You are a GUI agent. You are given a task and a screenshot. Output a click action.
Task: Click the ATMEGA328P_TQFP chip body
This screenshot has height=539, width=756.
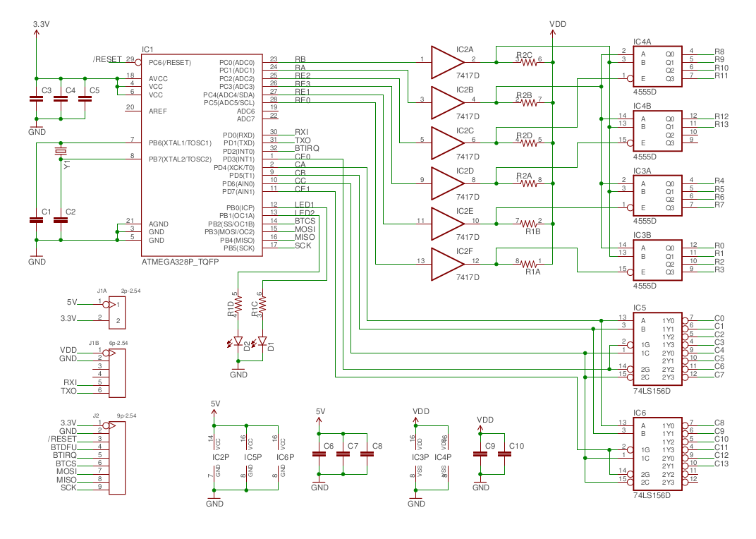[202, 155]
